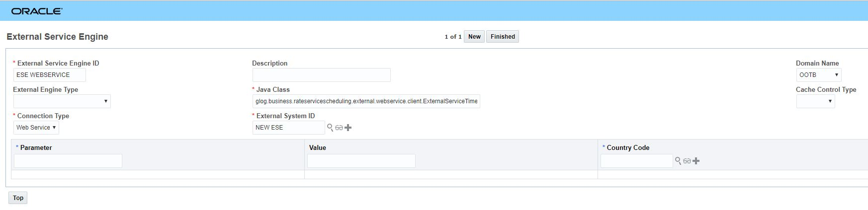Click into the Description text field

[321, 75]
